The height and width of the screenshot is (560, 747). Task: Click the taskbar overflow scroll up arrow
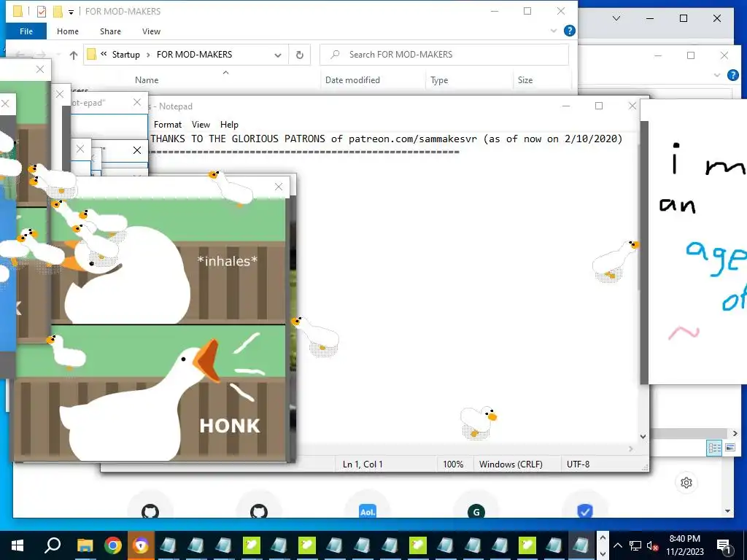603,538
